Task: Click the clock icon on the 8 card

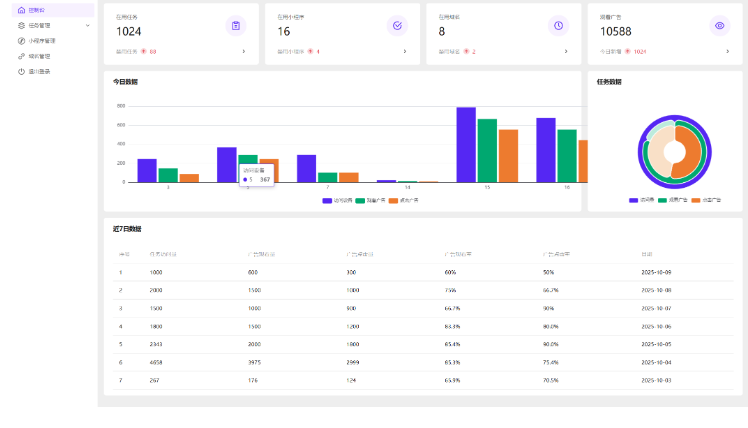Action: [558, 26]
